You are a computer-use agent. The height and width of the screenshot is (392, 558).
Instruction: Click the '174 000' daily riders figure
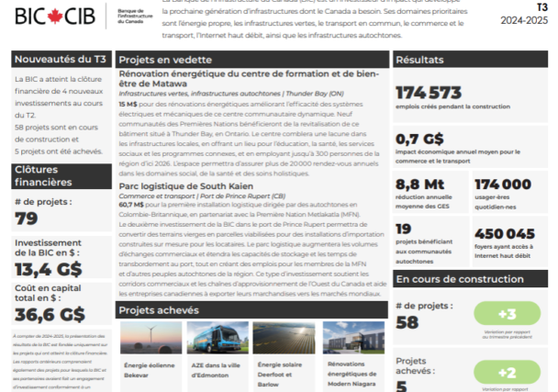pyautogui.click(x=503, y=185)
